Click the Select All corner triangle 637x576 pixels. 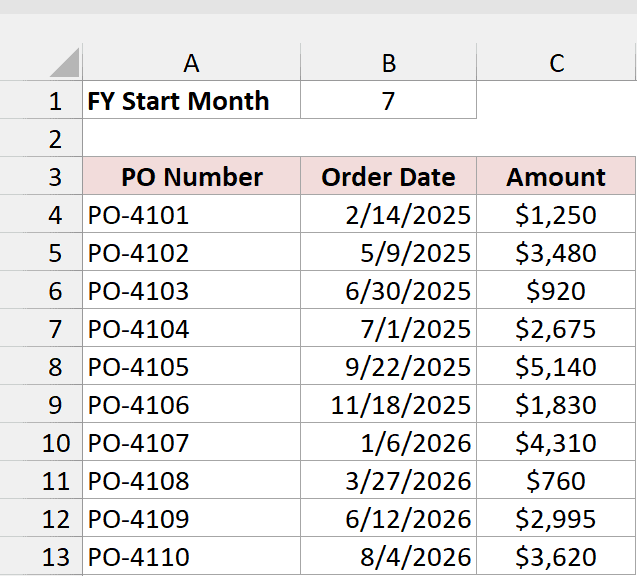pyautogui.click(x=65, y=63)
